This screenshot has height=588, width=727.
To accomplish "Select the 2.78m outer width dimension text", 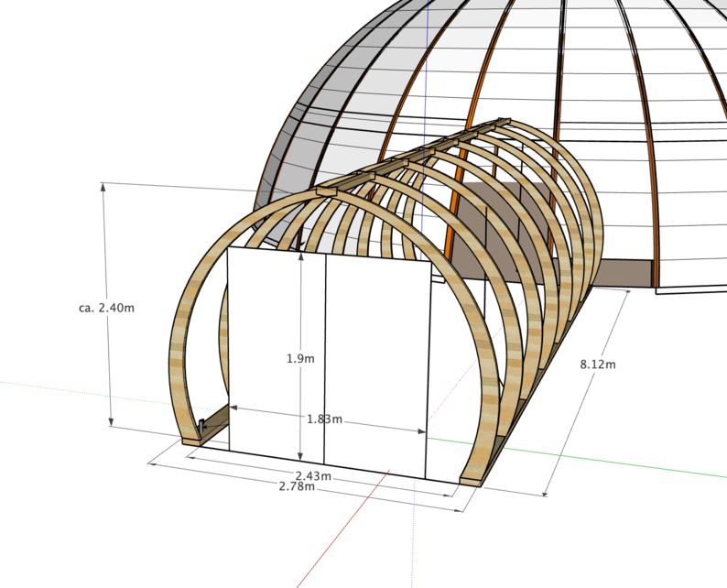I will pos(297,486).
